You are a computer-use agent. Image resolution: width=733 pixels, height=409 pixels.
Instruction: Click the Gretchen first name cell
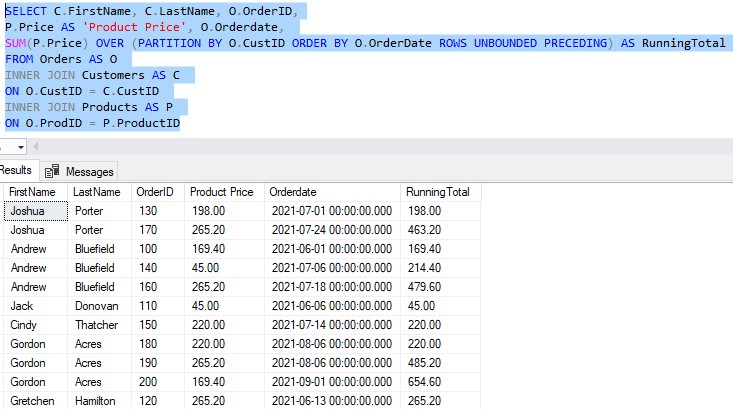point(36,401)
